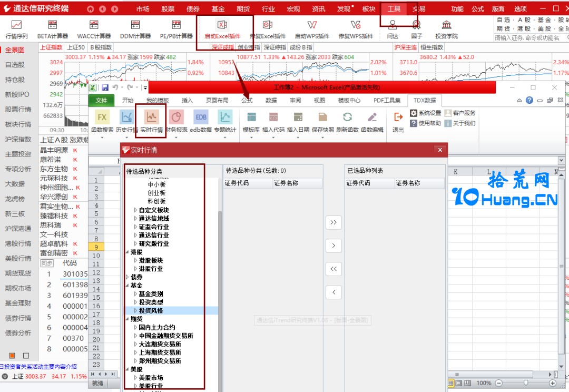This screenshot has height=392, width=569.
Task: Go back with the terminal's left arrow
Action: pos(103,9)
